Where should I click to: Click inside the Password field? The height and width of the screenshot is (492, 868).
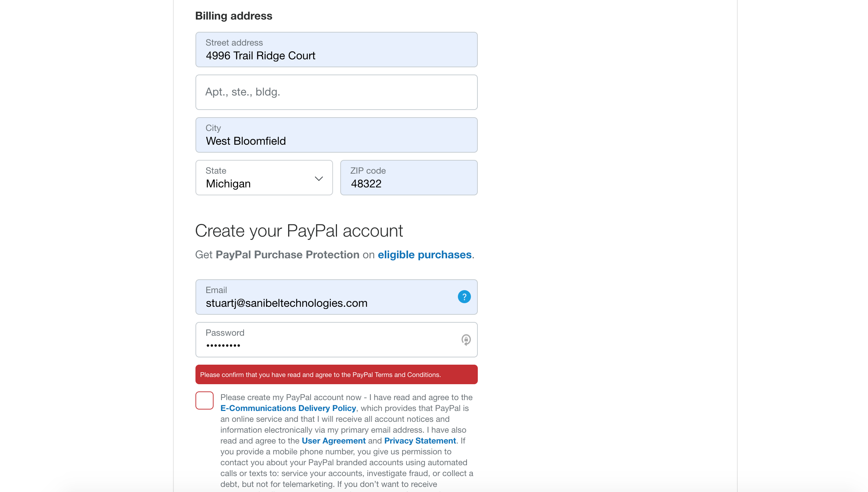(326, 340)
